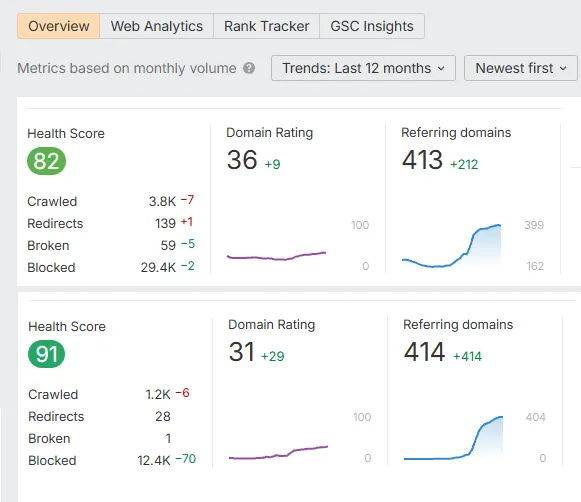This screenshot has width=581, height=502.
Task: Click the Metrics based on monthly volume label
Action: pyautogui.click(x=127, y=68)
